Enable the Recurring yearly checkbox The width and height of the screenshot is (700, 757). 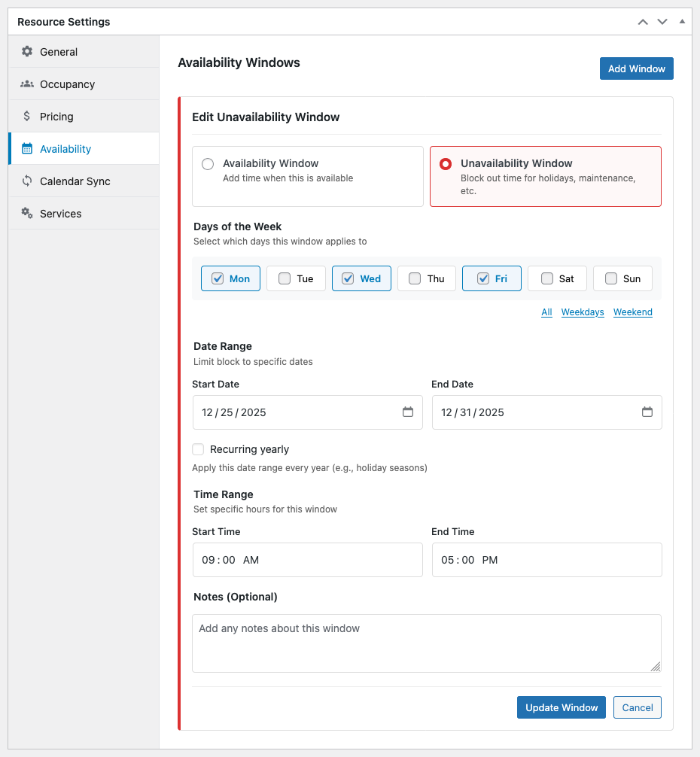coord(198,449)
